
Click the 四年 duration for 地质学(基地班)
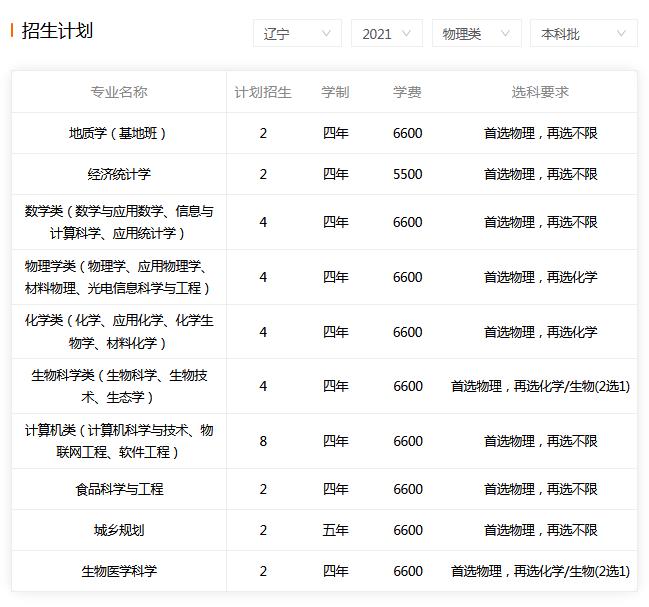click(335, 133)
